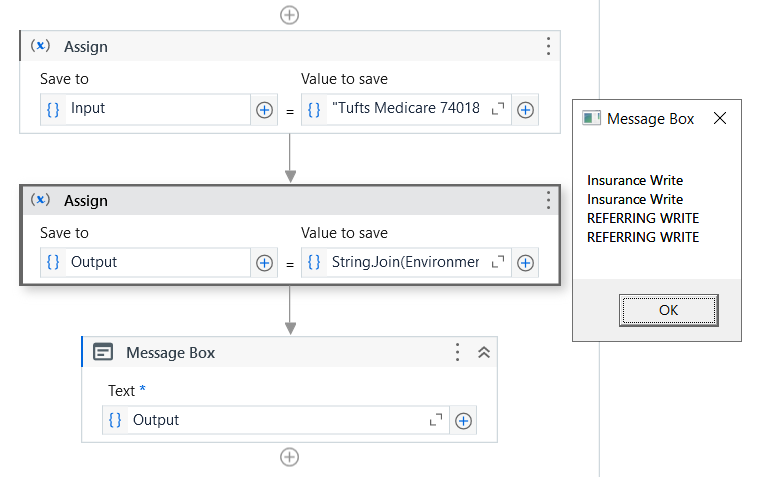Open Message Box activity options menu

(458, 352)
